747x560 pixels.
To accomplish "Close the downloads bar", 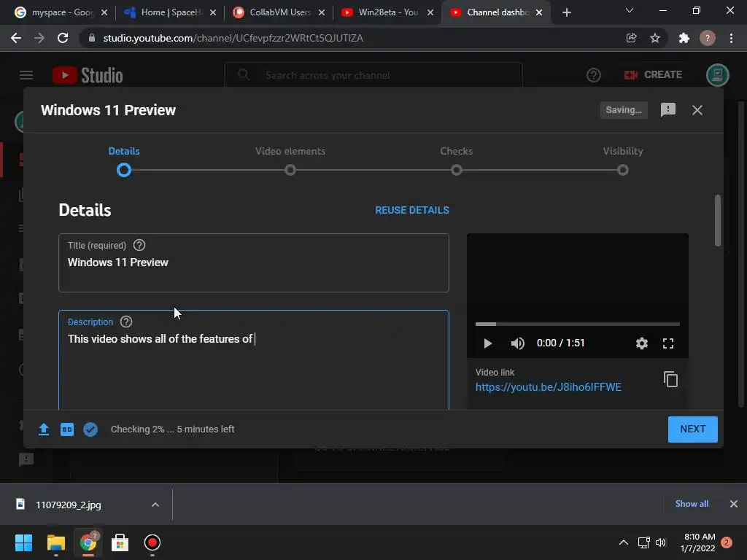I will click(734, 504).
